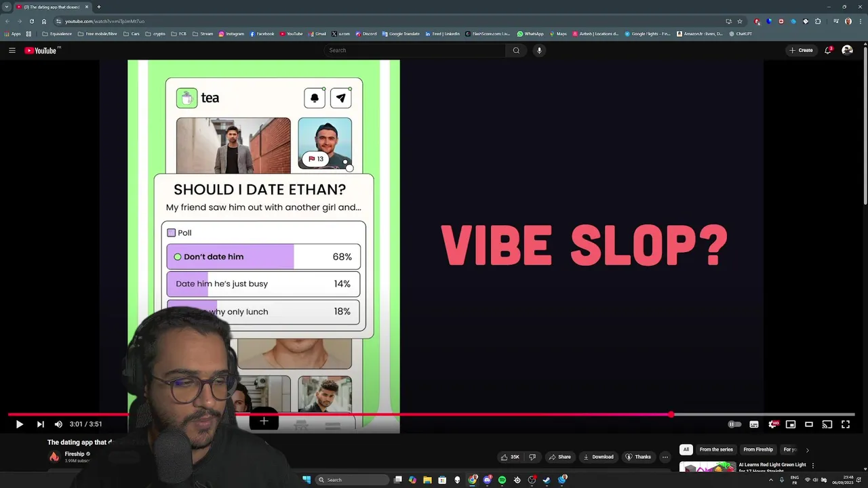
Task: Click the YouTube search input field
Action: point(414,50)
